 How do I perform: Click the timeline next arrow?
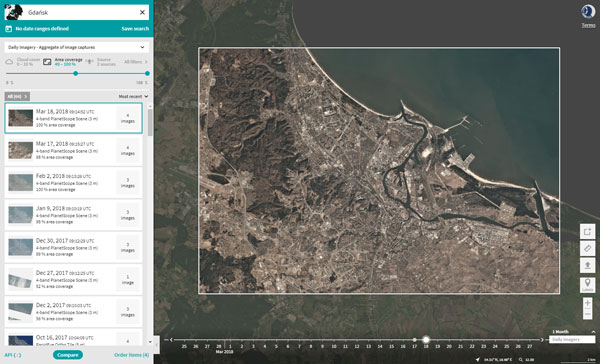click(542, 340)
